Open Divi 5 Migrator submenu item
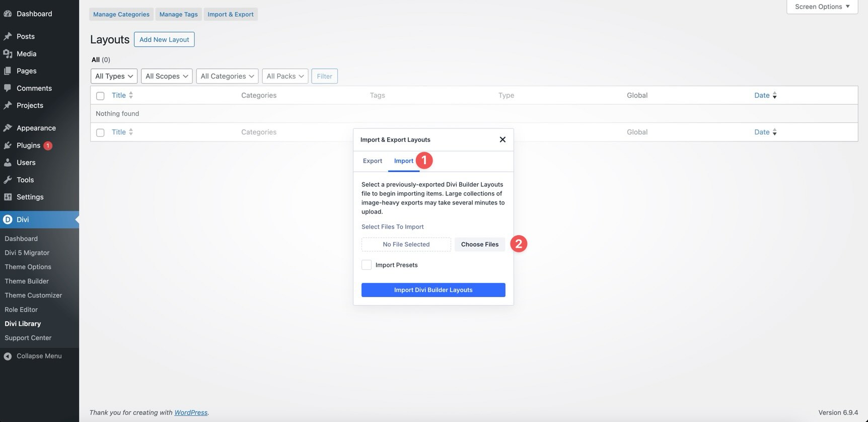The image size is (868, 422). click(x=27, y=253)
